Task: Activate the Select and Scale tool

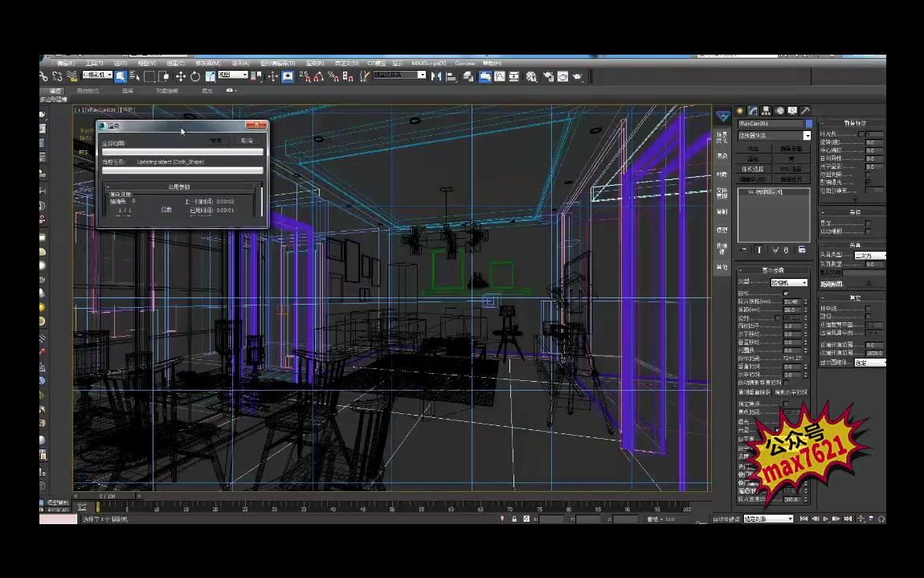Action: (211, 76)
